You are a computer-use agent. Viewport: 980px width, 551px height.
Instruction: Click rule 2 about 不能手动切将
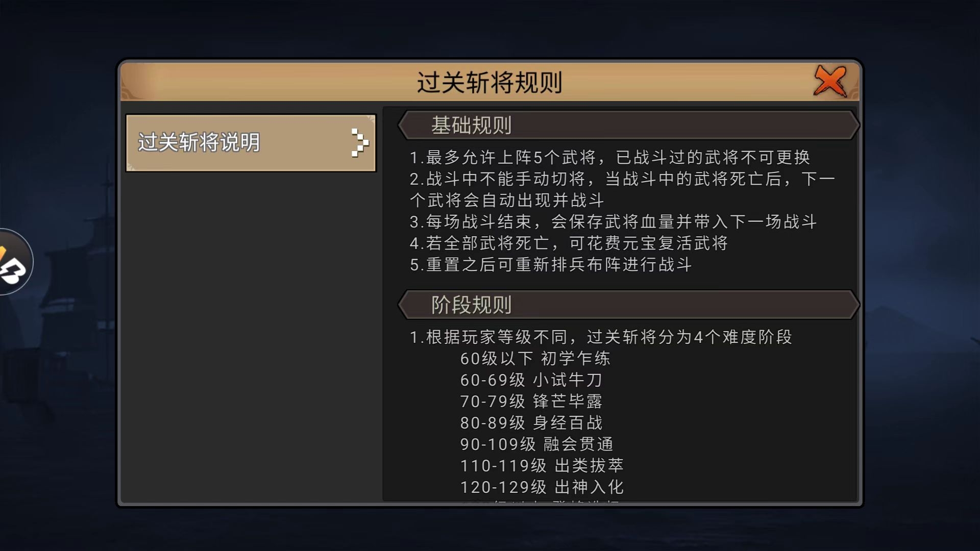pyautogui.click(x=622, y=189)
